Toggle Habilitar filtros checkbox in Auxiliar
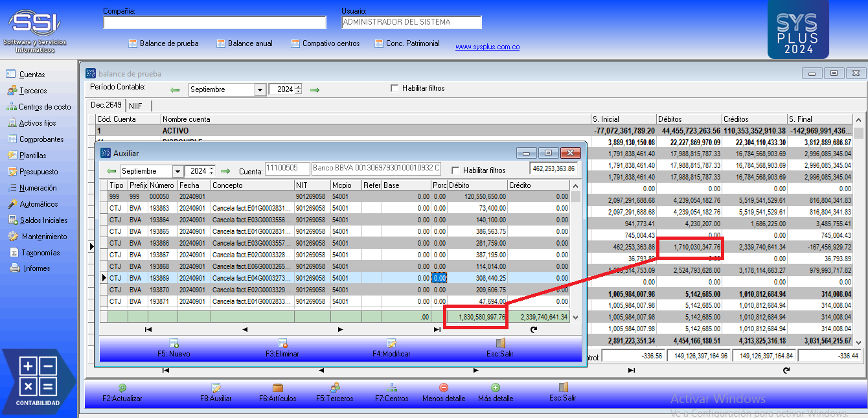Screen dimensions: 868x418 coord(455,170)
